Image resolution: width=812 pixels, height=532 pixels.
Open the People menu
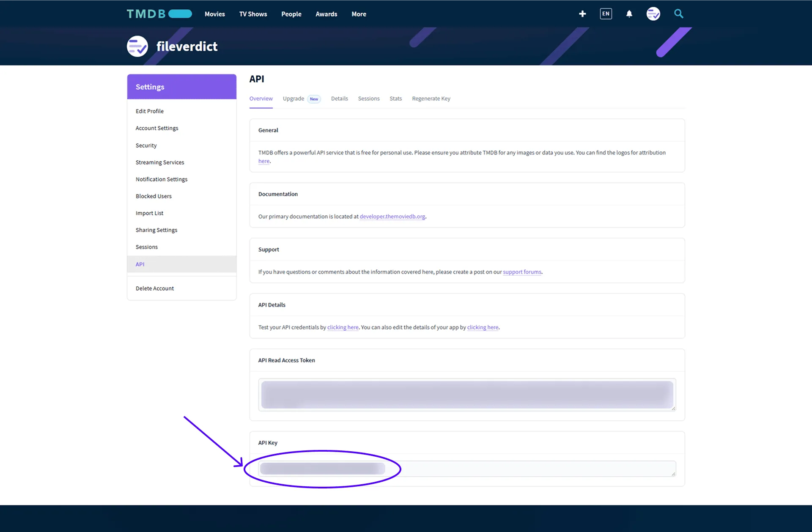291,14
